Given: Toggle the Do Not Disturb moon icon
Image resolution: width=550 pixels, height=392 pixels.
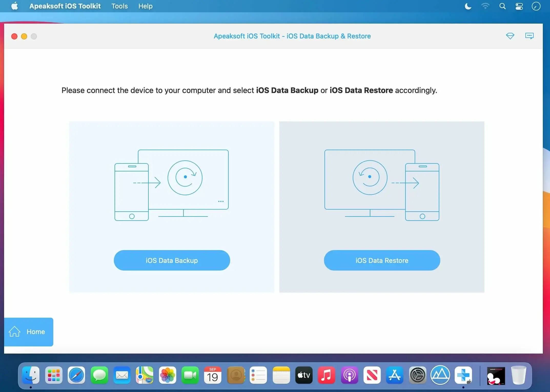Looking at the screenshot, I should (x=468, y=6).
